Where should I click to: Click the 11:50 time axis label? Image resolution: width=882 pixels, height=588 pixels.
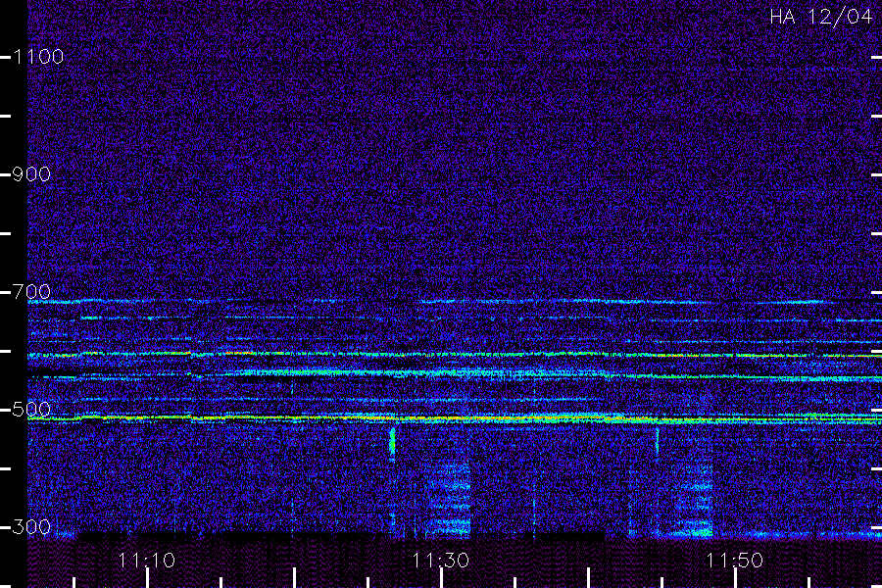[x=735, y=561]
